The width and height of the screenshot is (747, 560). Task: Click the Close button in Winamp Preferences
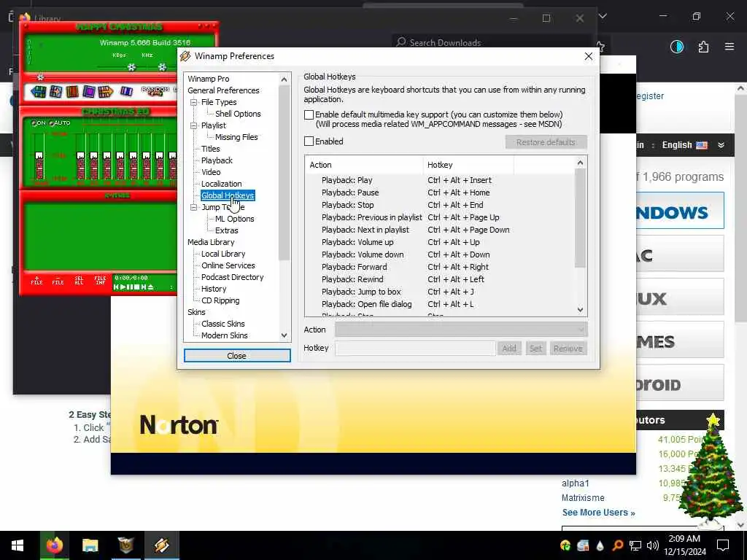(237, 356)
